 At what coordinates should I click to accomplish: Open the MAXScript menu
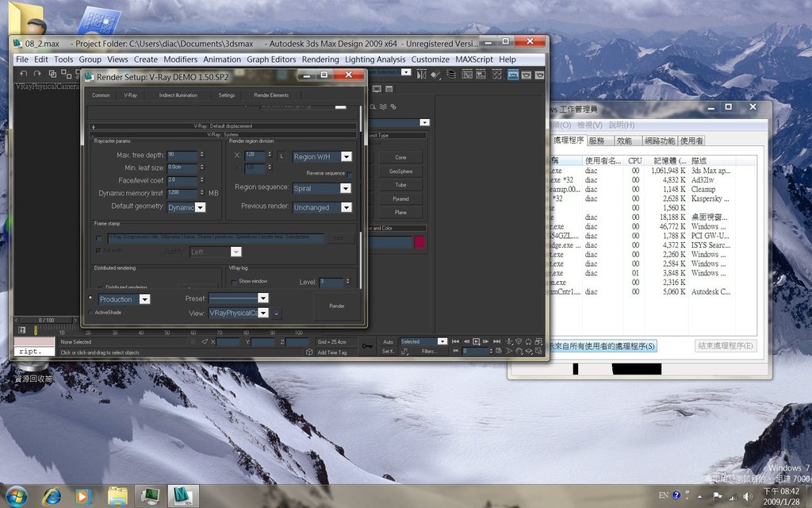(x=474, y=60)
